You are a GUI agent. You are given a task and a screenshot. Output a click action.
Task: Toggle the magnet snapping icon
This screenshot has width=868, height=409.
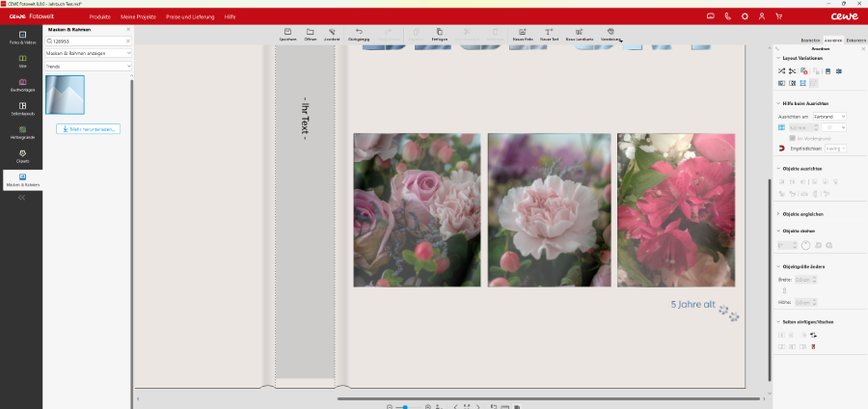tap(781, 149)
